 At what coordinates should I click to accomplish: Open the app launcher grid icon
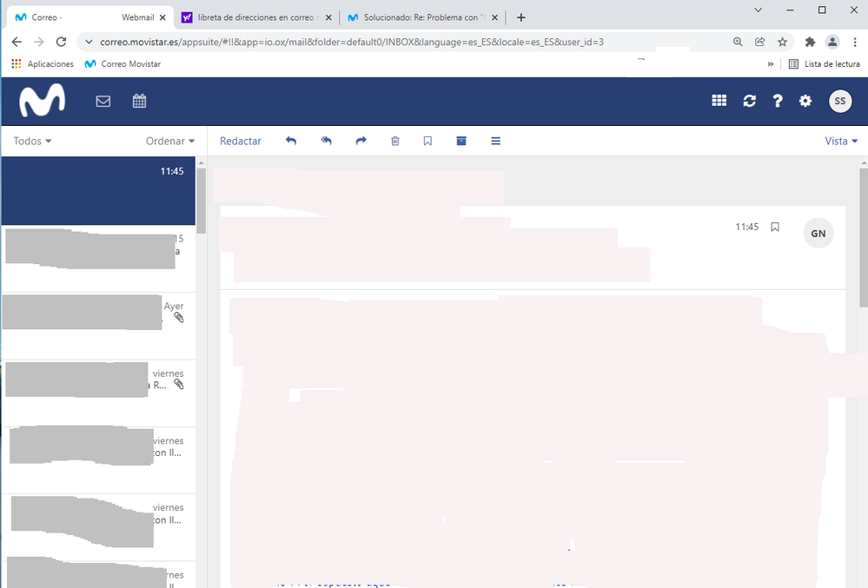tap(719, 101)
